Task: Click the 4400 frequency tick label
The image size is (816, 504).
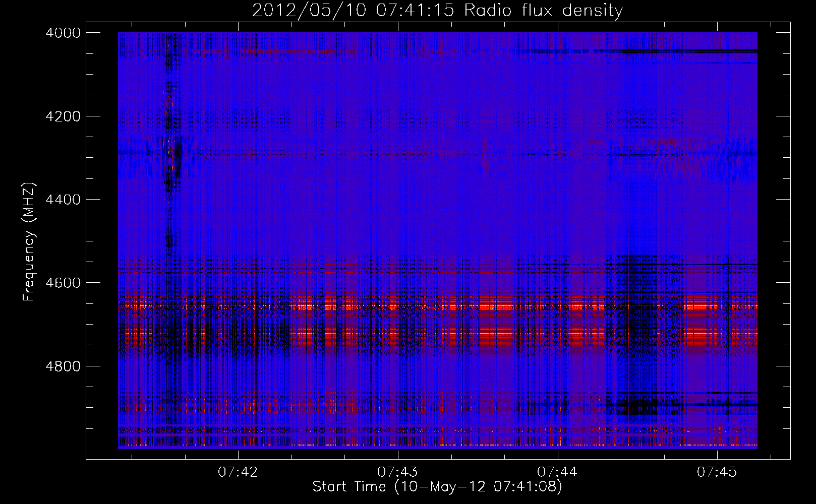Action: point(63,200)
